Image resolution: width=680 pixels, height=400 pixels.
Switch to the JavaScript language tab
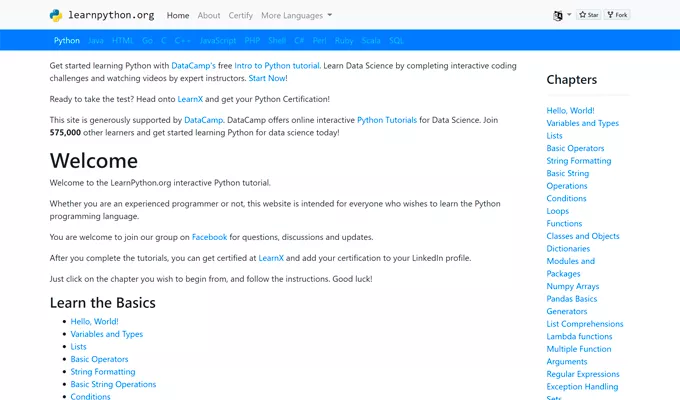tap(218, 41)
